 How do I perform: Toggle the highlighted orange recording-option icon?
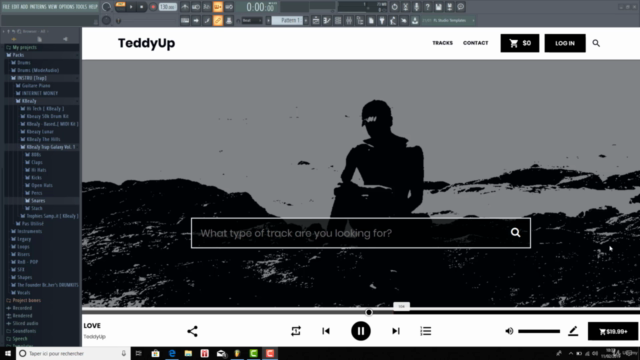(x=218, y=7)
